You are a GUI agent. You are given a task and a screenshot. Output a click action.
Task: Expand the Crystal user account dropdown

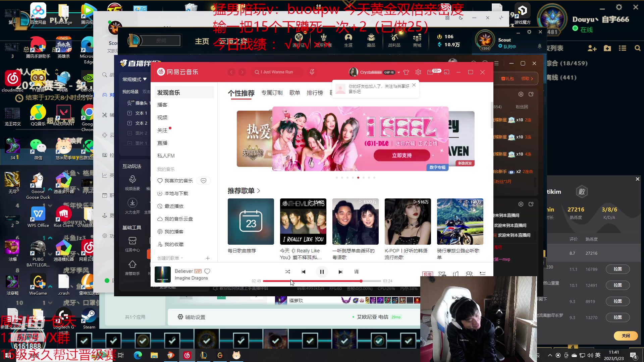(x=398, y=72)
